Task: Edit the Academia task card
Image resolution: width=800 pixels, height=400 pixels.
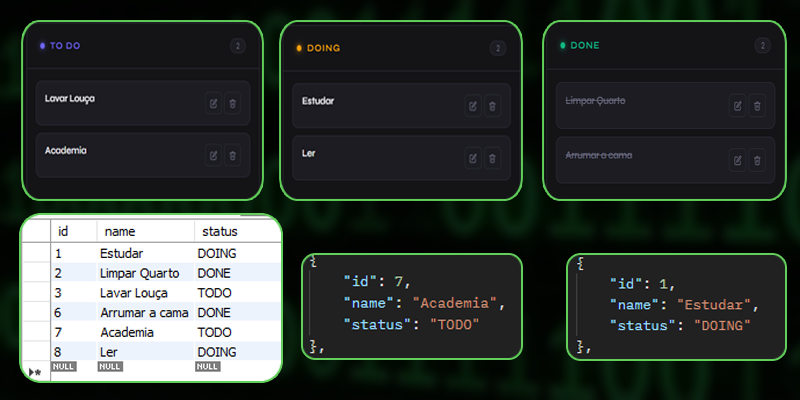Action: 213,156
